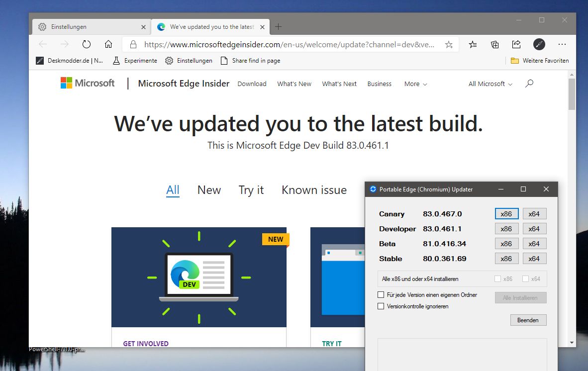Switch to the Einstellungen tab
Viewport: 588px width, 371px height.
coord(91,27)
